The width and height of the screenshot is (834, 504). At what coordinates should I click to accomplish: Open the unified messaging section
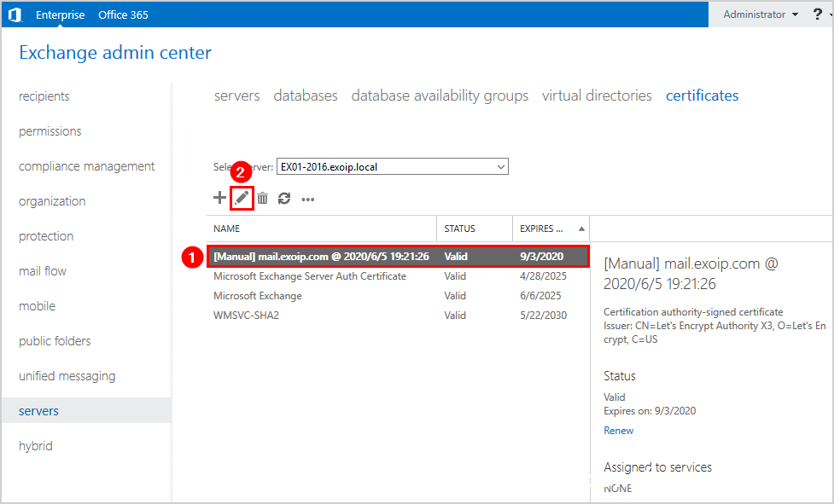(67, 376)
